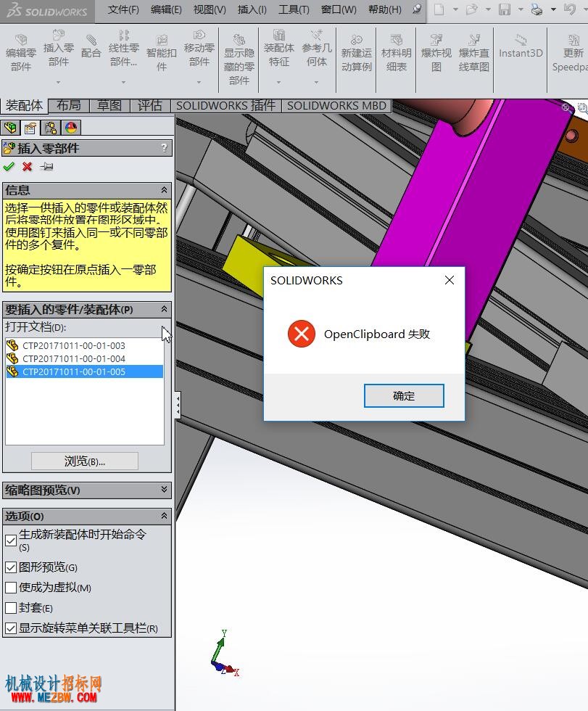Open the Tools (工具) menu
The image size is (588, 711).
coord(294,9)
